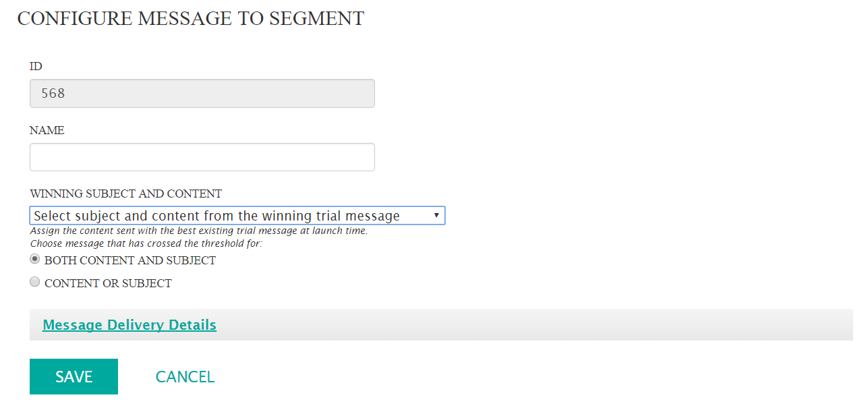Click the "Choose message that has crossed" hint text
Viewport: 868px width, 412px height.
click(146, 243)
